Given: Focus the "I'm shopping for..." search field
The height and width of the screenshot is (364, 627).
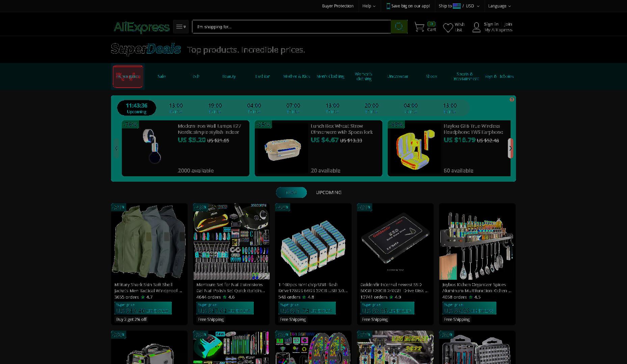Looking at the screenshot, I should pyautogui.click(x=292, y=27).
